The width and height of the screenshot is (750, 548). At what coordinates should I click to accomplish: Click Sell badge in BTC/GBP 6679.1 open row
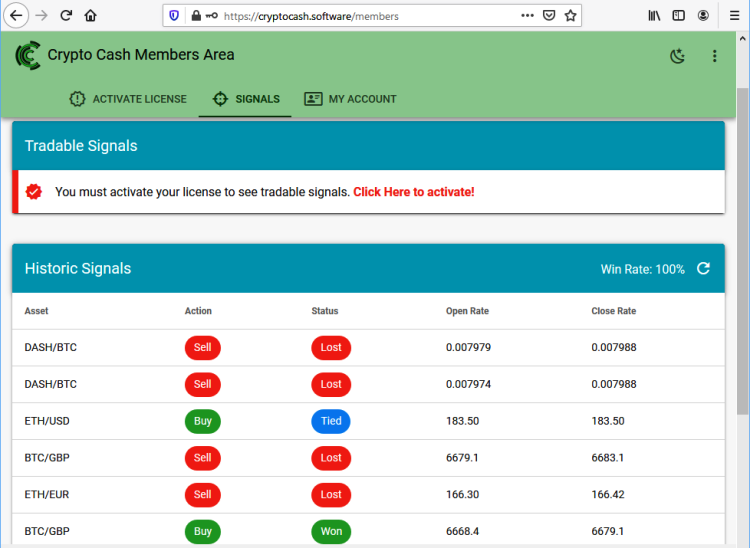coord(203,458)
